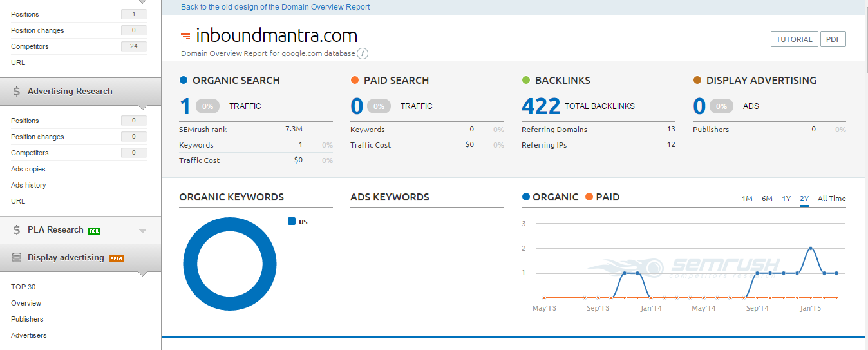Click the 422 total backlinks number
Viewport: 868px width, 350px height.
coord(541,106)
